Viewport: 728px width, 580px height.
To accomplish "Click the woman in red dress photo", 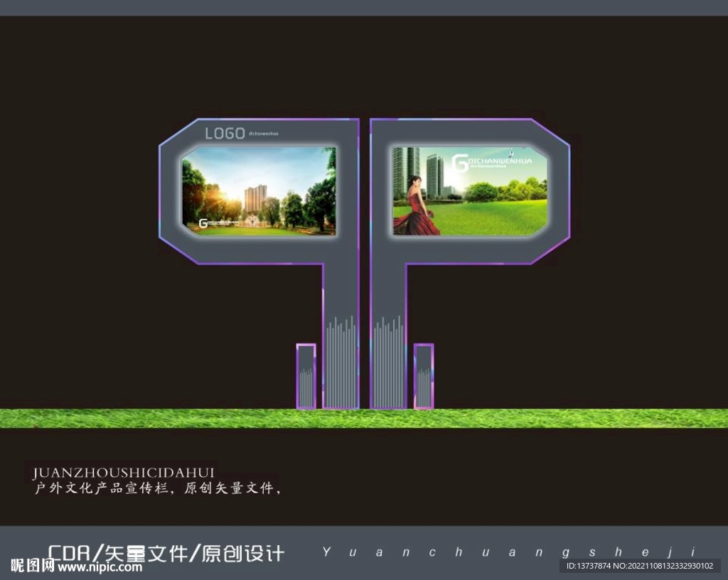I will click(416, 206).
